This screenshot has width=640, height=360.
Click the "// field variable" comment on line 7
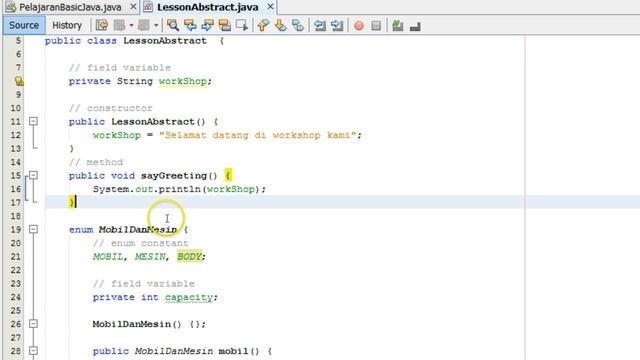[x=120, y=68]
